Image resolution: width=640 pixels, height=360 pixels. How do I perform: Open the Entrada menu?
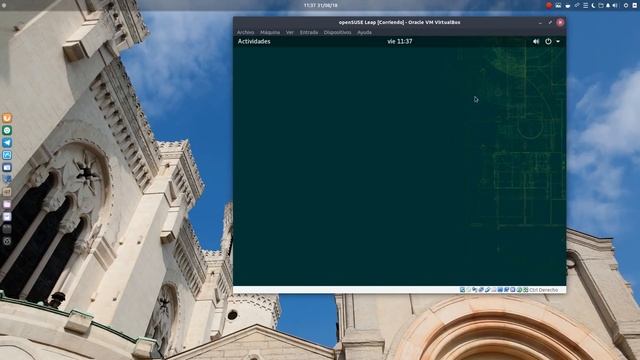click(309, 32)
